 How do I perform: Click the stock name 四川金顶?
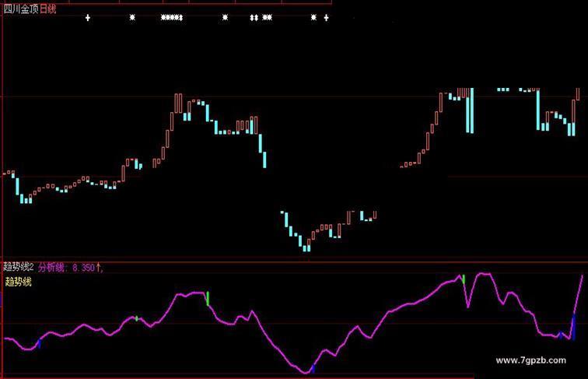tap(21, 9)
